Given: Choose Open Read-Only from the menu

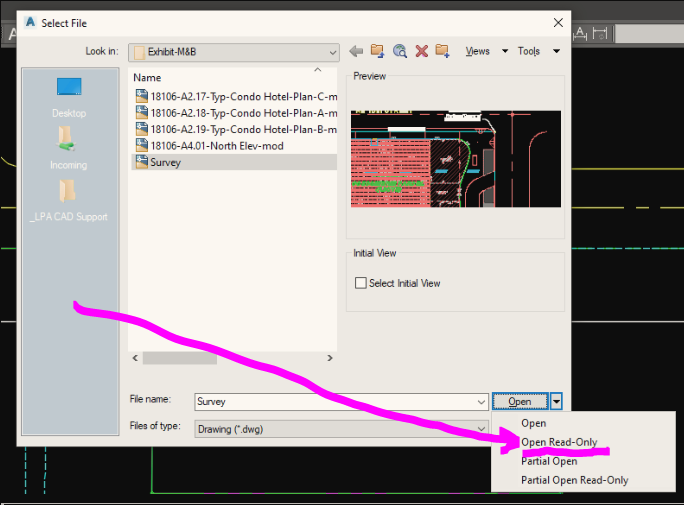Looking at the screenshot, I should click(x=559, y=442).
